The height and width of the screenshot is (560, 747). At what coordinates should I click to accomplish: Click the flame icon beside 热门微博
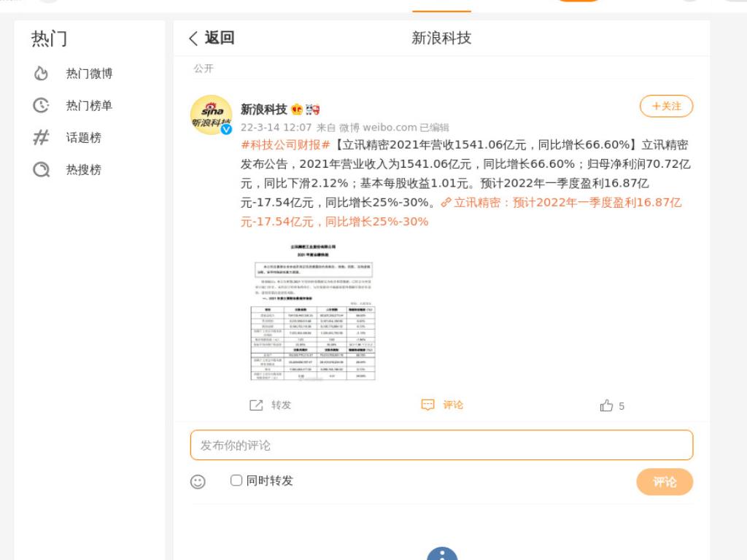[41, 74]
